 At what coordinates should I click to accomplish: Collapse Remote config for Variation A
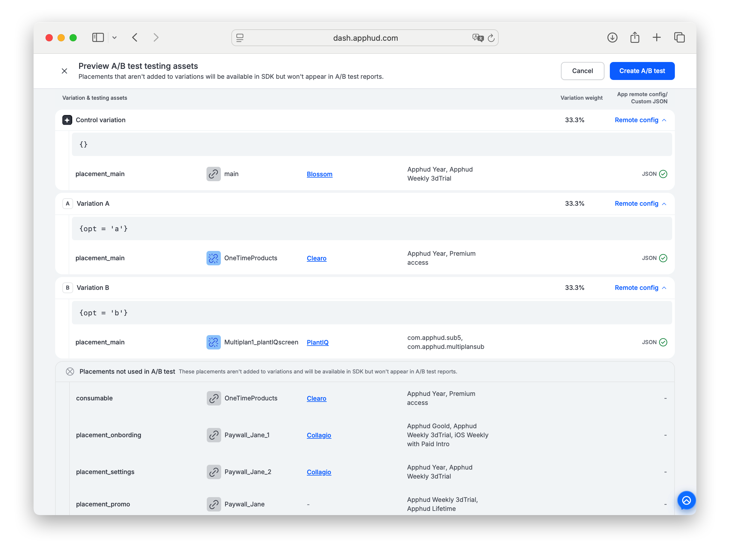tap(640, 204)
